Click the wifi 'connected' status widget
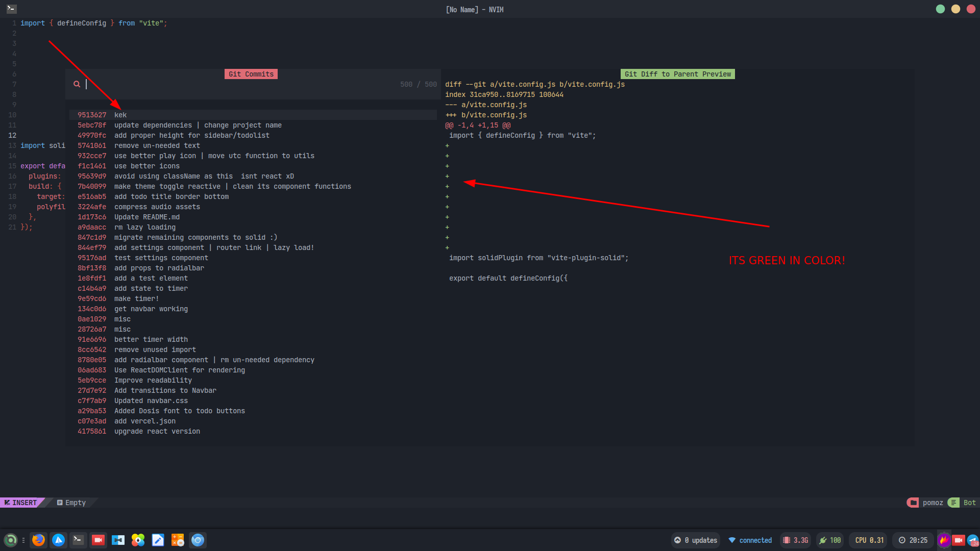The width and height of the screenshot is (980, 551). click(x=750, y=540)
